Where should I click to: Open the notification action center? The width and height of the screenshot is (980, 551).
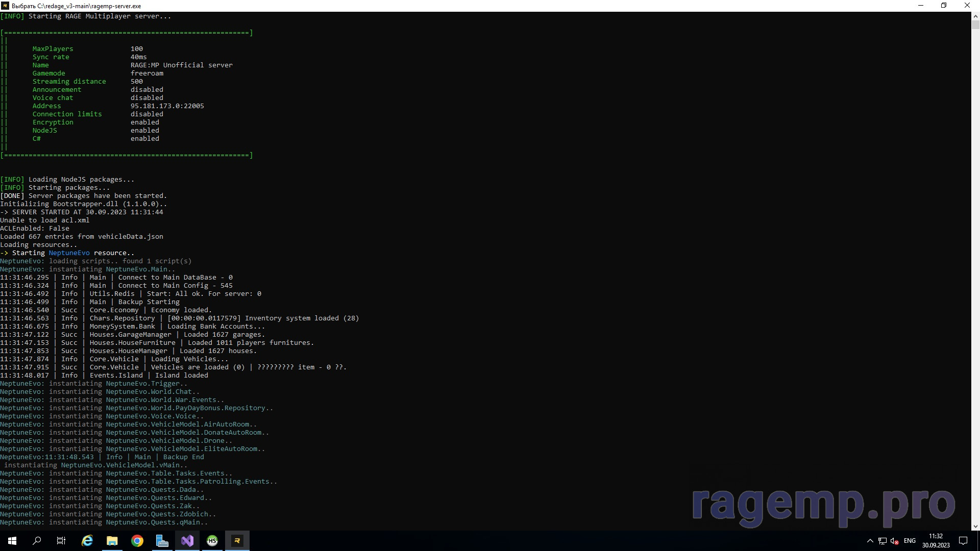963,541
